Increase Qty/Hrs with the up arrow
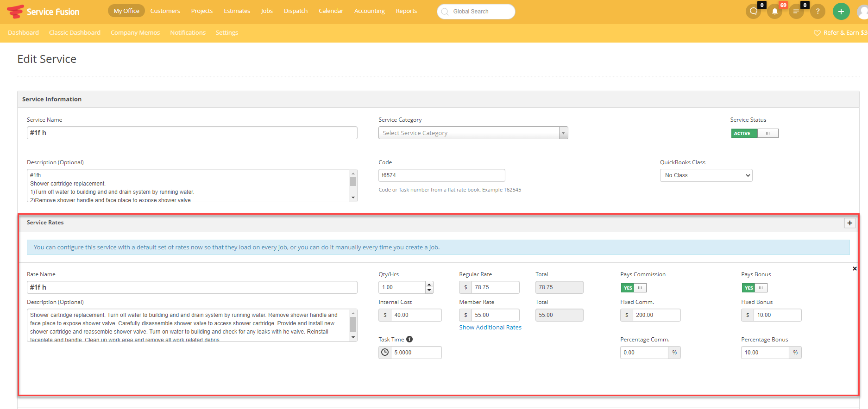The height and width of the screenshot is (409, 868). (x=429, y=285)
